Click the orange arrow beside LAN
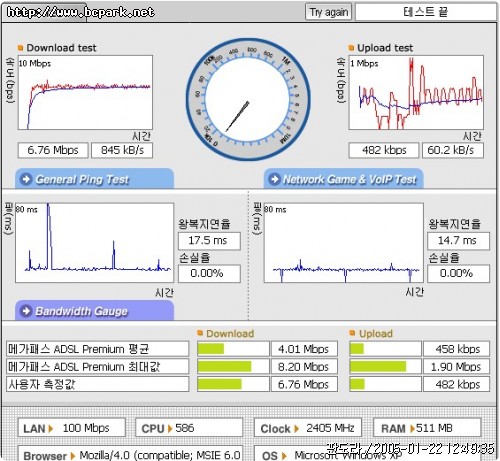 pos(51,428)
